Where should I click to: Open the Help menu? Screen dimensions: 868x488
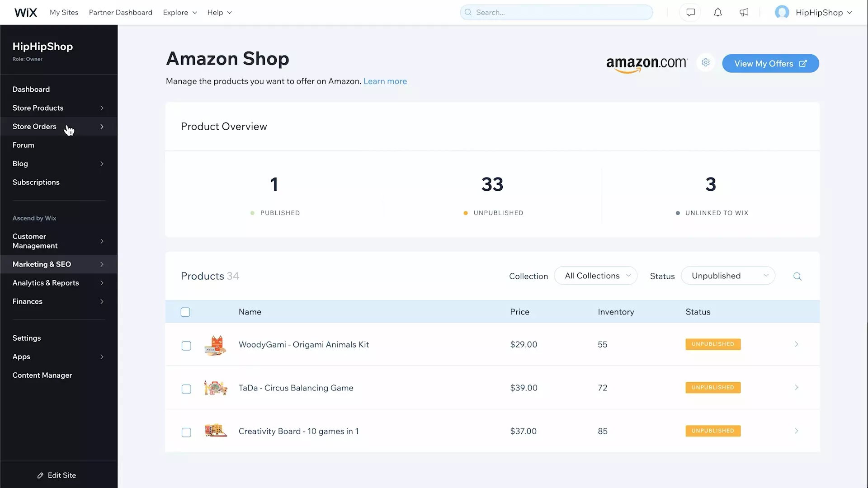220,13
